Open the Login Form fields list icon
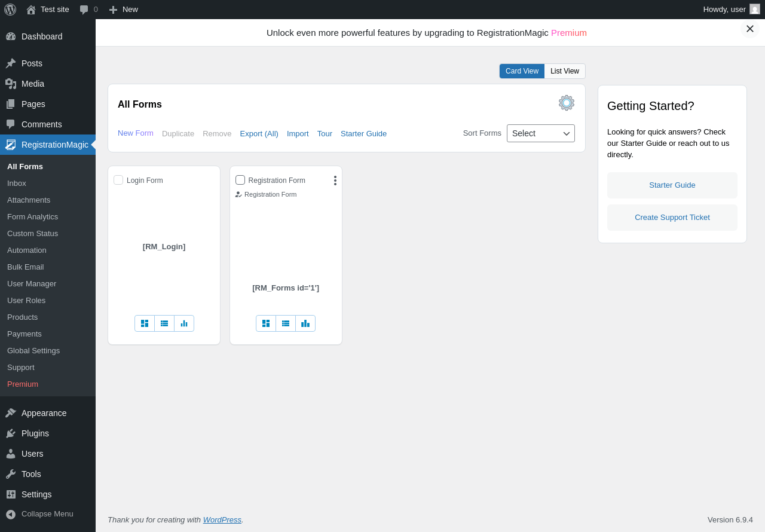The image size is (765, 532). [164, 323]
